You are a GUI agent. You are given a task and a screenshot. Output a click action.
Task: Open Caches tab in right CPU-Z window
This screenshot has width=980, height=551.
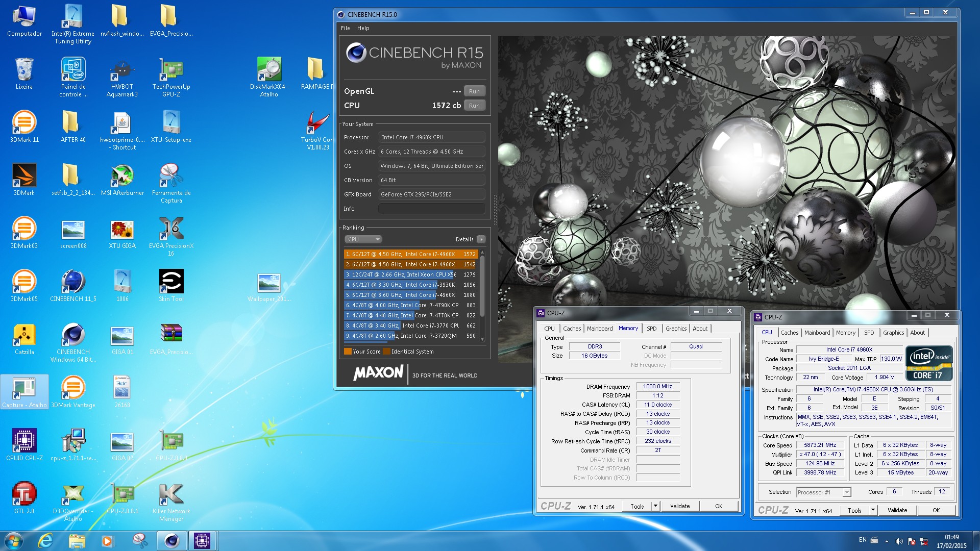[789, 333]
